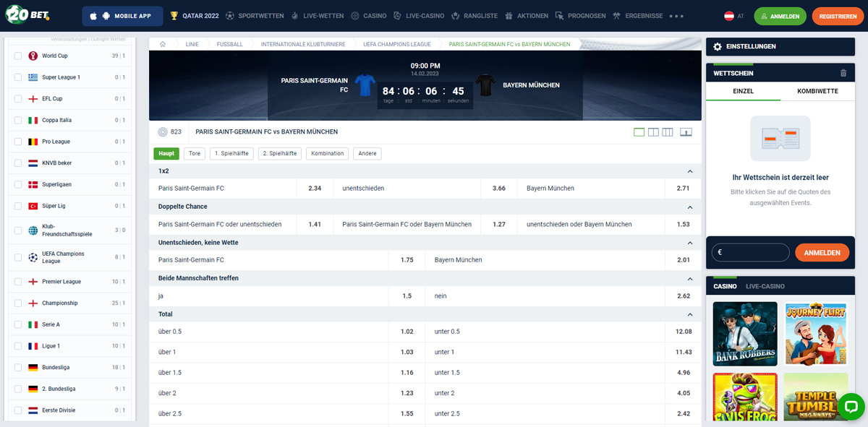Open Internationale Klubturniere in the breadcrumb
This screenshot has height=427, width=868.
[x=303, y=44]
